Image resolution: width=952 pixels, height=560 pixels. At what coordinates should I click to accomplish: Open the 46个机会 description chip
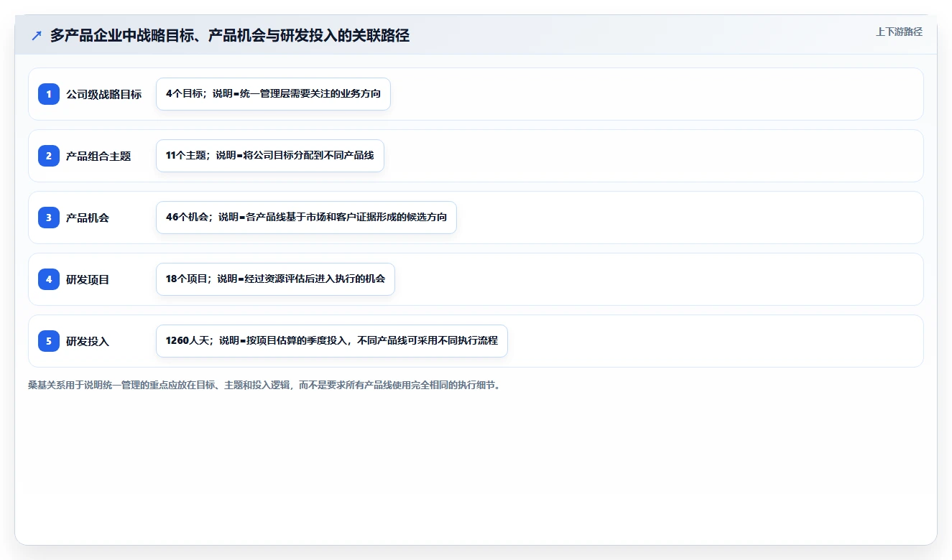pyautogui.click(x=306, y=218)
